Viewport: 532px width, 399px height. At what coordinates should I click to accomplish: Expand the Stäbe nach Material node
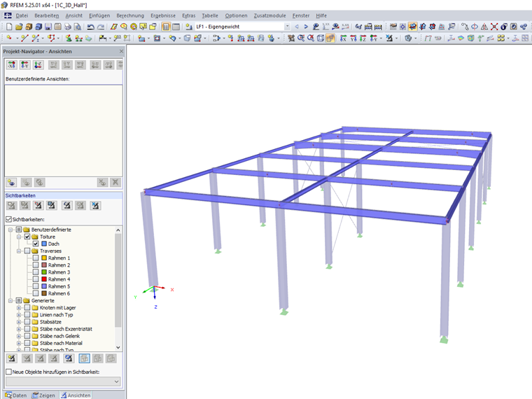pos(19,344)
